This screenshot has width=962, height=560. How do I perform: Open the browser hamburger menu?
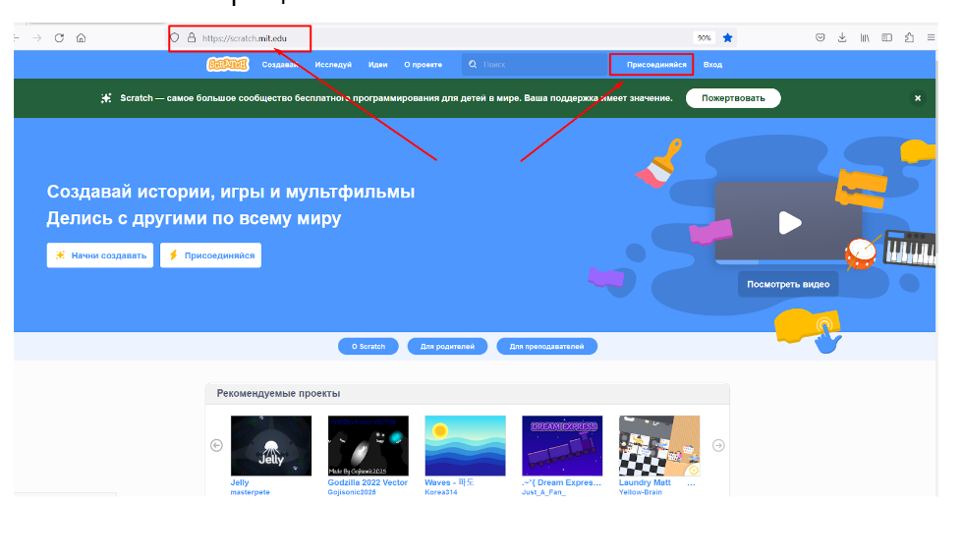coord(931,38)
